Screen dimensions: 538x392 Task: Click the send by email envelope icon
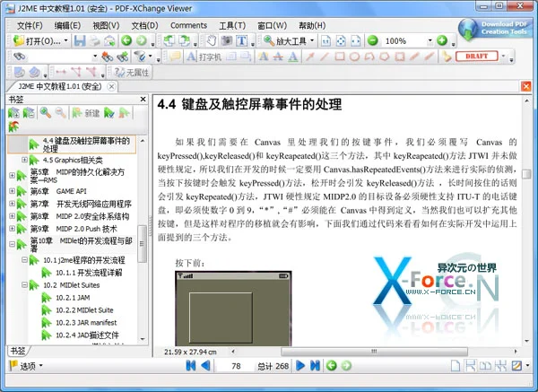[109, 41]
